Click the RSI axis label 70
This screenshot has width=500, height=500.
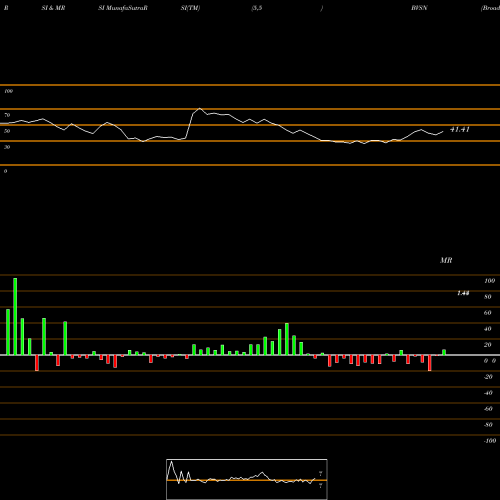coord(7,115)
